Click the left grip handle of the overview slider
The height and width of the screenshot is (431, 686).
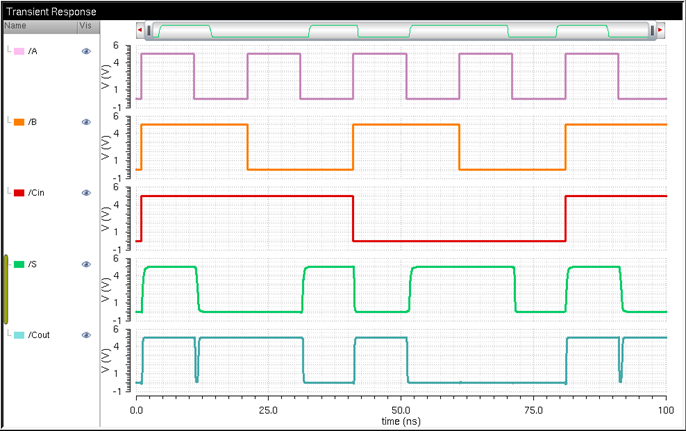coord(149,31)
